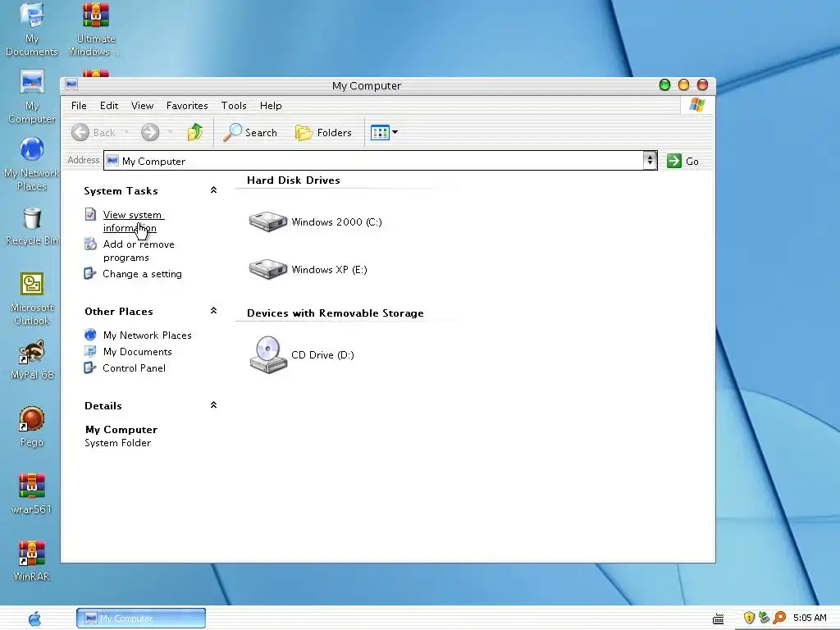Go to My Network Places link
The image size is (840, 630).
(148, 336)
